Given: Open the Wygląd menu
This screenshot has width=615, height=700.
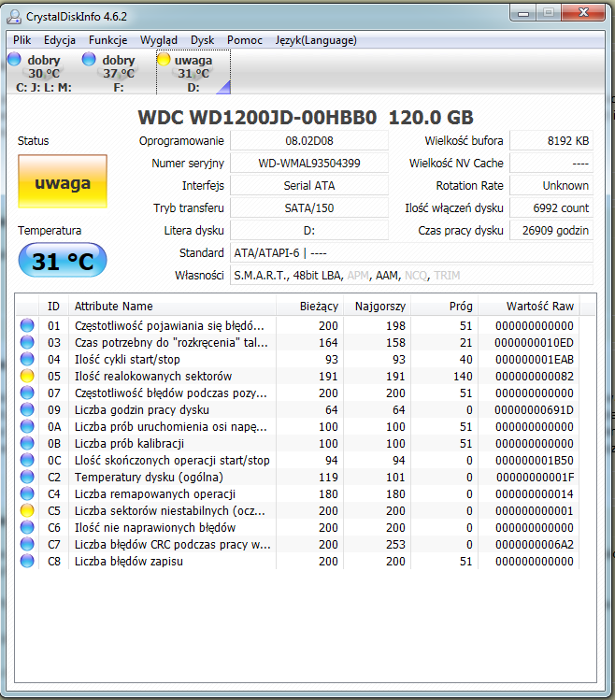Looking at the screenshot, I should coord(159,40).
